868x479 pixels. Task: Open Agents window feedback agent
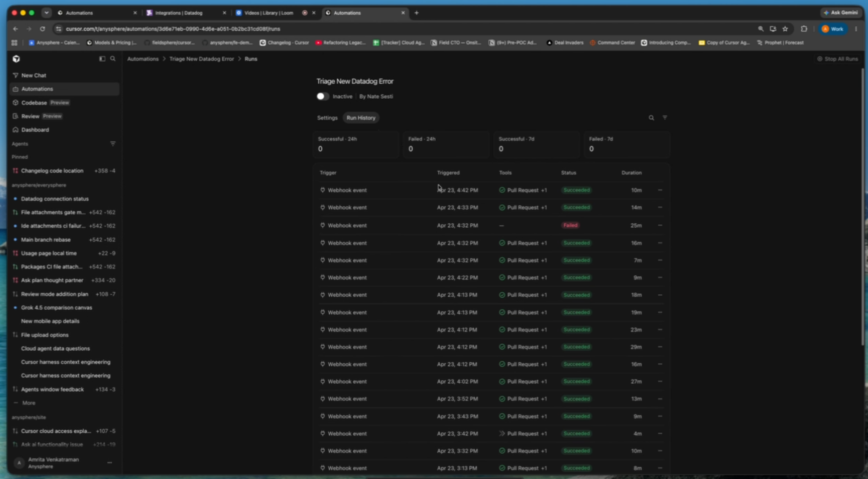tap(64, 389)
